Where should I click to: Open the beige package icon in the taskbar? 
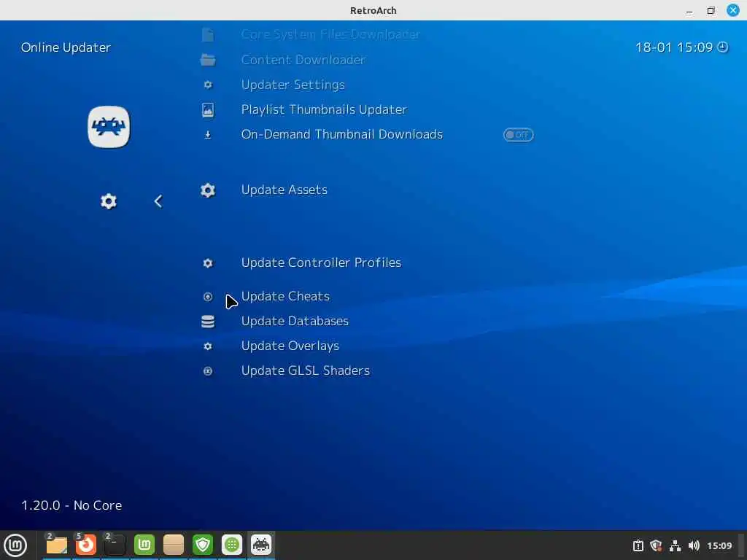click(174, 545)
